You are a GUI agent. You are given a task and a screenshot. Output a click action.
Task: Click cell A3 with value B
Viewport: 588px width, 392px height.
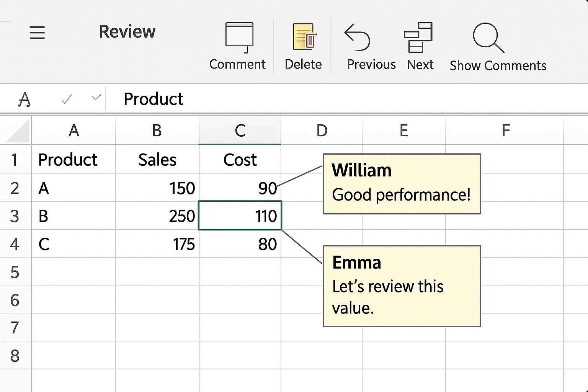pos(73,216)
